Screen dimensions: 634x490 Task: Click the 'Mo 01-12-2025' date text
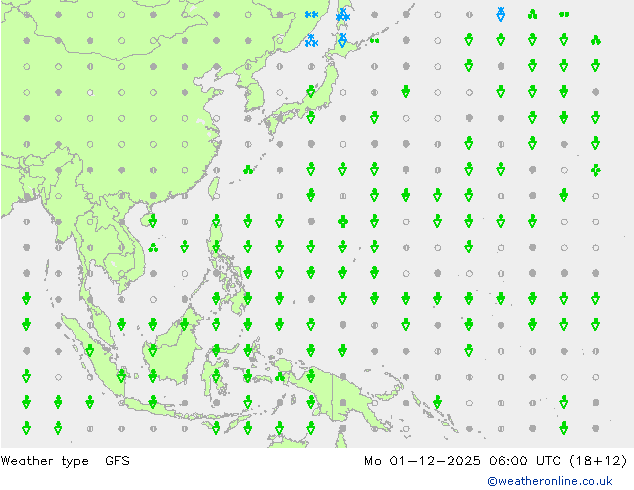click(x=422, y=460)
